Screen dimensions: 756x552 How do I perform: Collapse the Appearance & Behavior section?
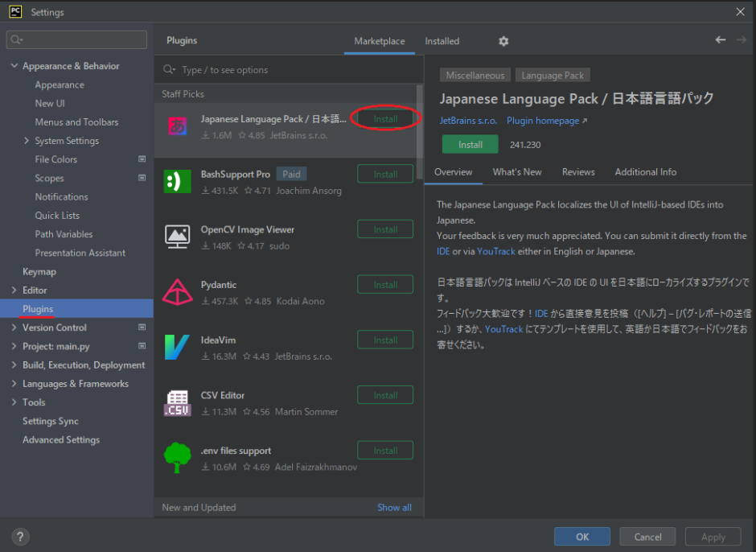[x=14, y=65]
